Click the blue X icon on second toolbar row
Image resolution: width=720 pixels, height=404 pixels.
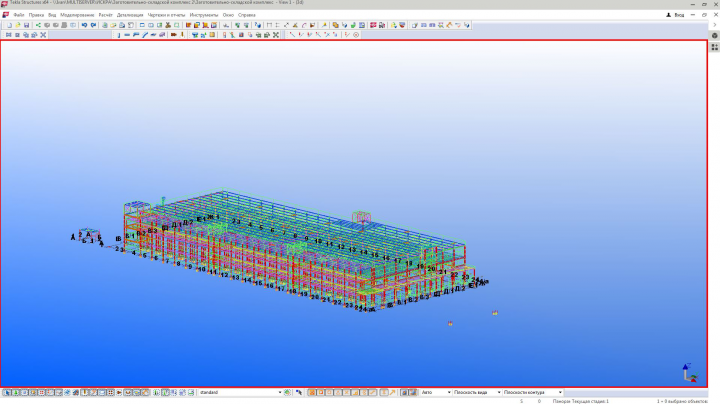[42, 35]
